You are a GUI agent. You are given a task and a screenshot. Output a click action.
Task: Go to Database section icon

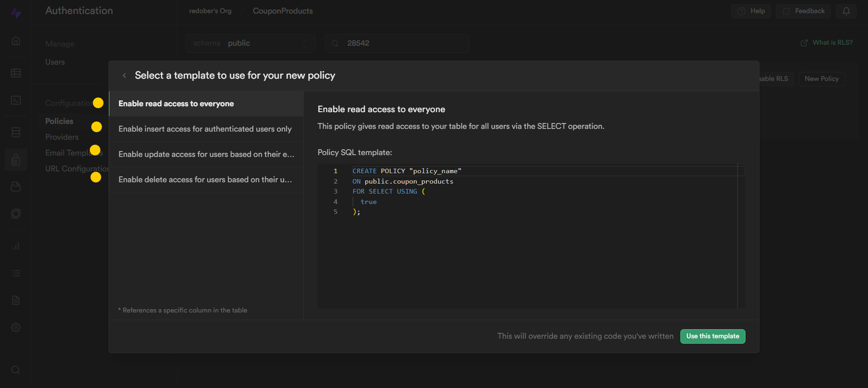[16, 132]
